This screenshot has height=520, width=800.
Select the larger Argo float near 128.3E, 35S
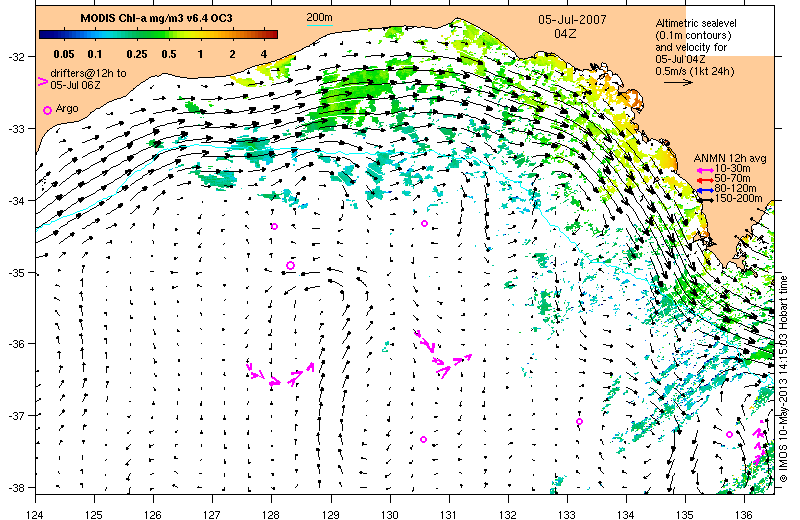290,265
